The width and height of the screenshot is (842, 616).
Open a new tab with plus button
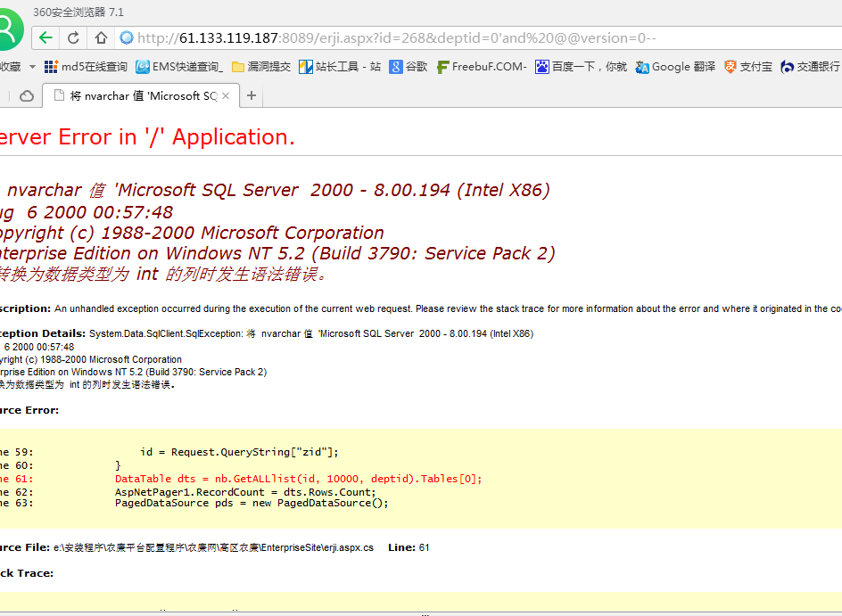252,95
